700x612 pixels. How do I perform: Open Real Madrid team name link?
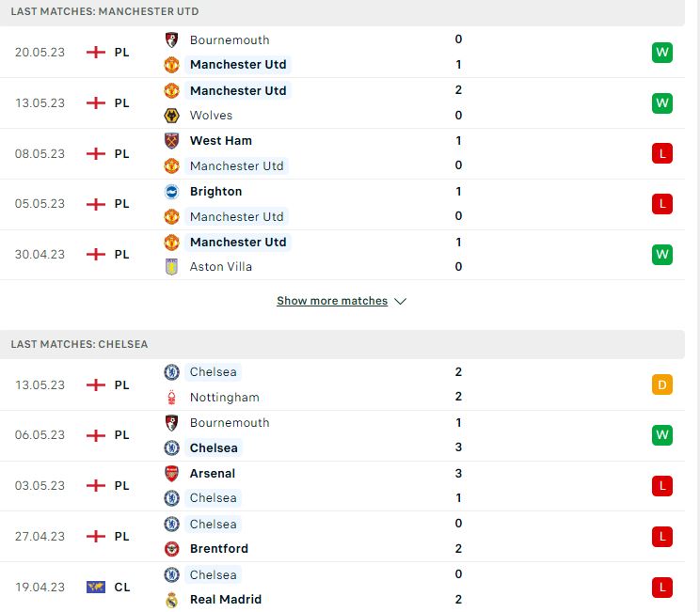226,600
